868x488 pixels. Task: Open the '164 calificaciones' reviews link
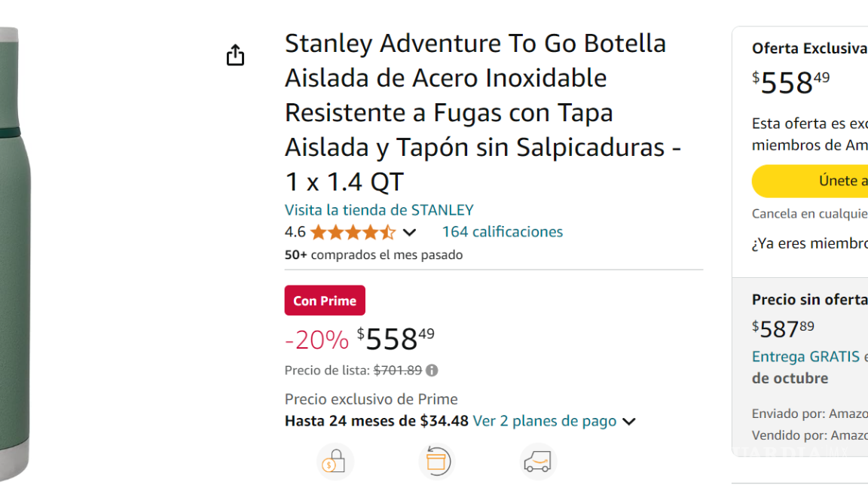point(502,231)
